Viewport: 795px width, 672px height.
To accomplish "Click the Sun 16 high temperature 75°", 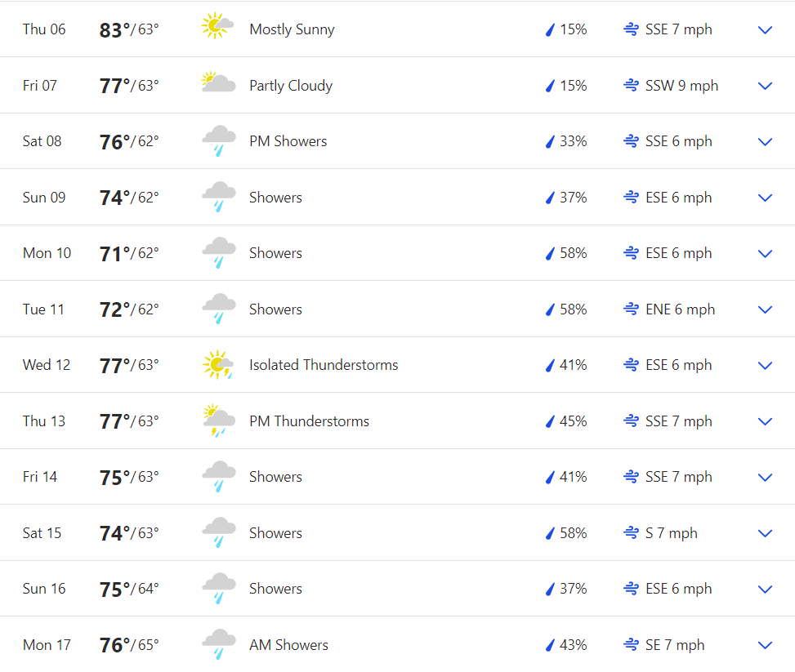I will click(x=115, y=590).
